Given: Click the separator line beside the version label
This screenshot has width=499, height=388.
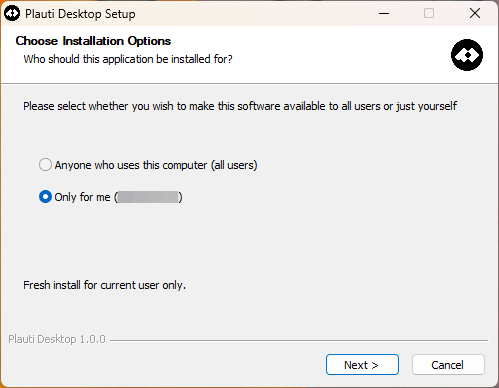Looking at the screenshot, I should click(299, 340).
